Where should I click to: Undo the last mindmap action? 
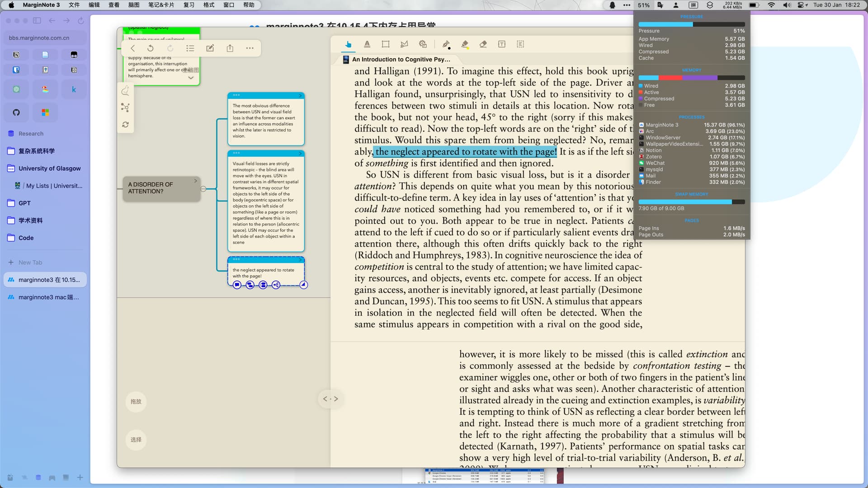point(151,48)
